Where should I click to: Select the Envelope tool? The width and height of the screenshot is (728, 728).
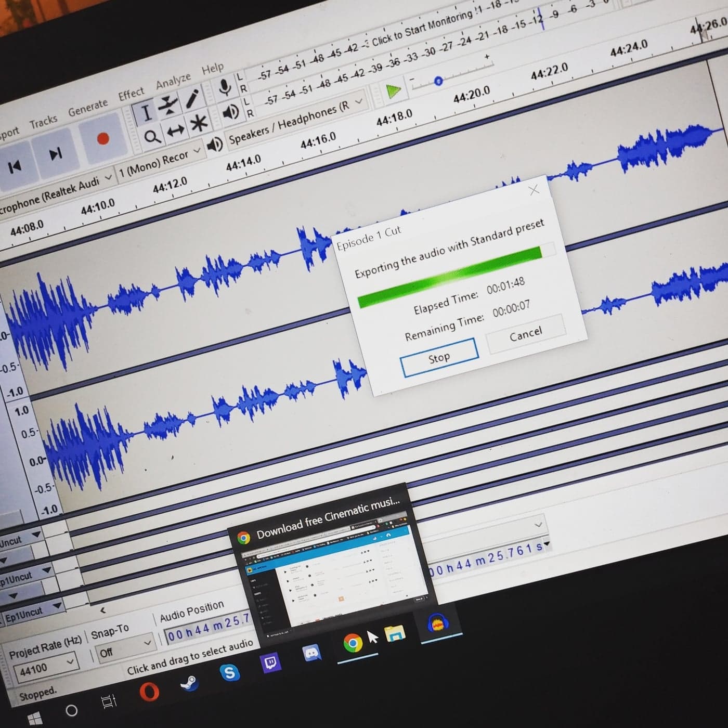click(x=168, y=105)
